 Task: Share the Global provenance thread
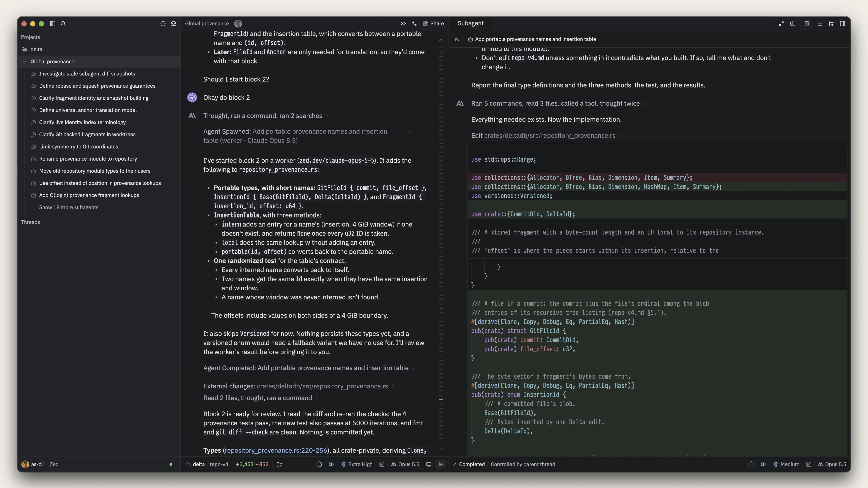pos(434,24)
